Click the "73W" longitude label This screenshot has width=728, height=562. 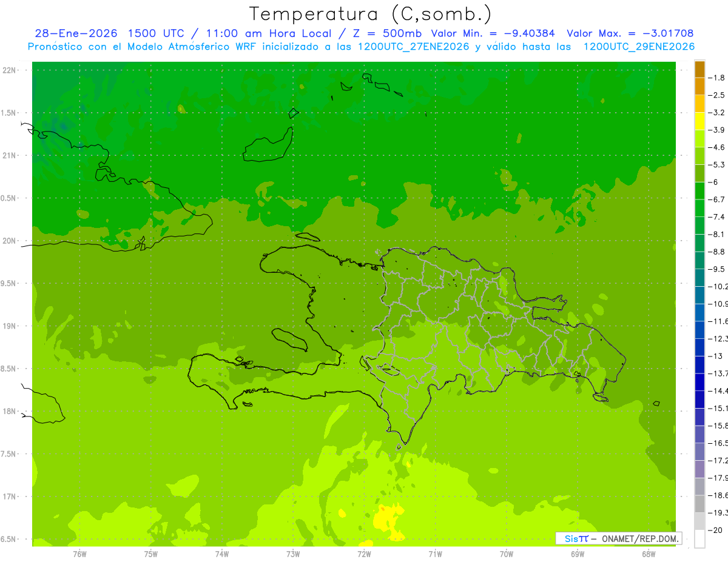point(293,554)
